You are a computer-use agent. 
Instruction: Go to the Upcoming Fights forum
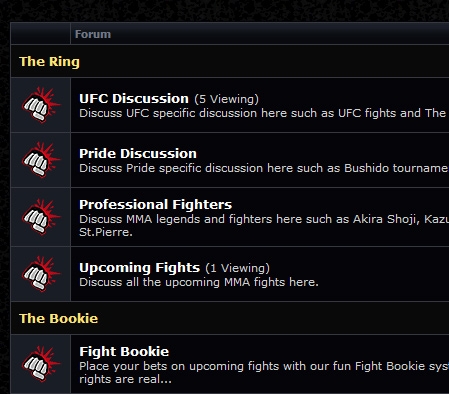tap(140, 268)
